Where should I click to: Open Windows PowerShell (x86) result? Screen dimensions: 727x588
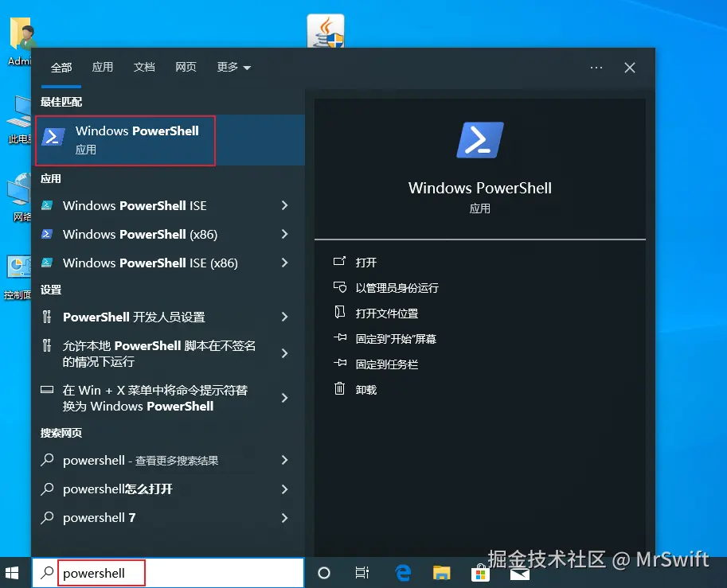[168, 234]
